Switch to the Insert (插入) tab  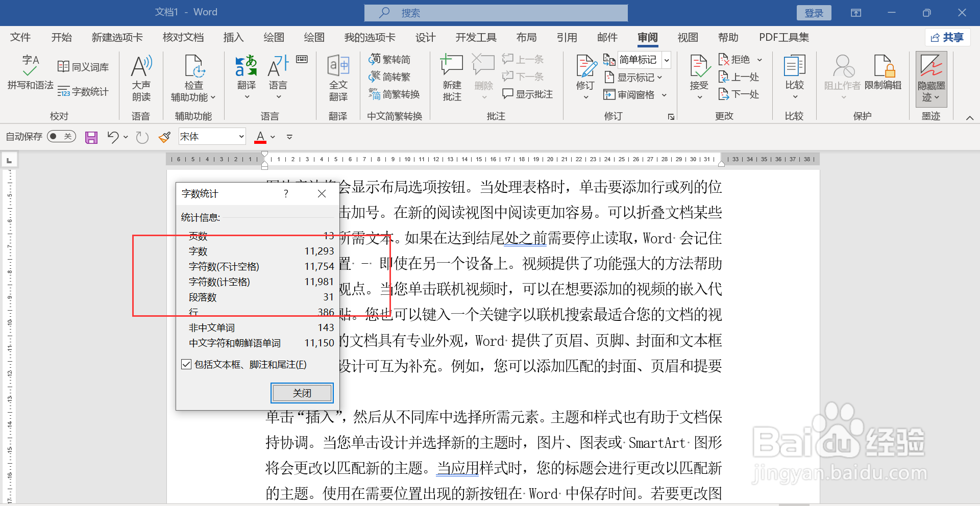233,37
